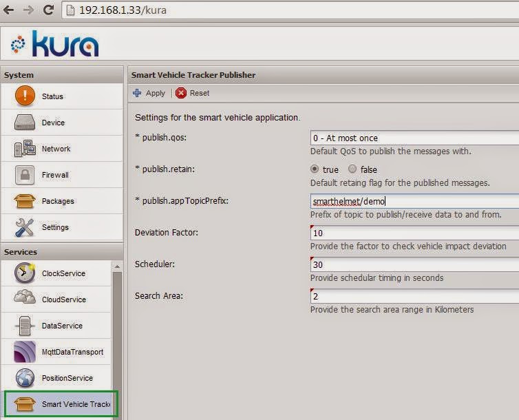This screenshot has height=420, width=519.
Task: Set publish.retain to true
Action: point(315,169)
